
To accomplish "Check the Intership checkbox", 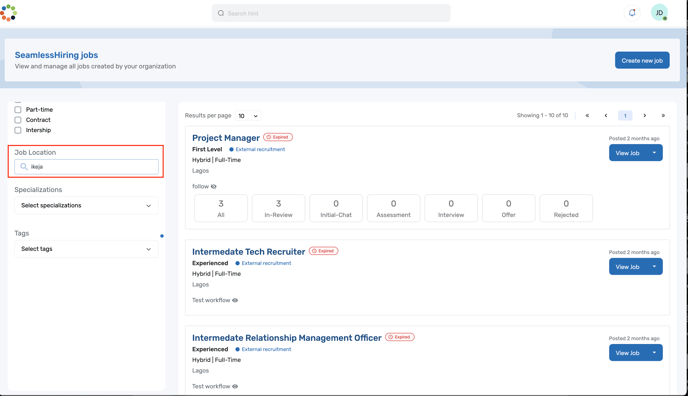I will click(x=18, y=130).
